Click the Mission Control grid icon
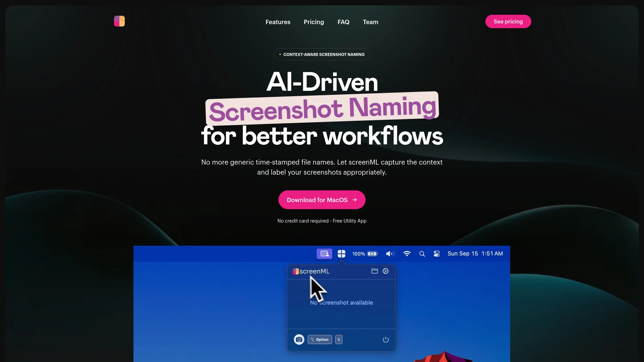Screen dimensions: 644x362 tap(341, 253)
